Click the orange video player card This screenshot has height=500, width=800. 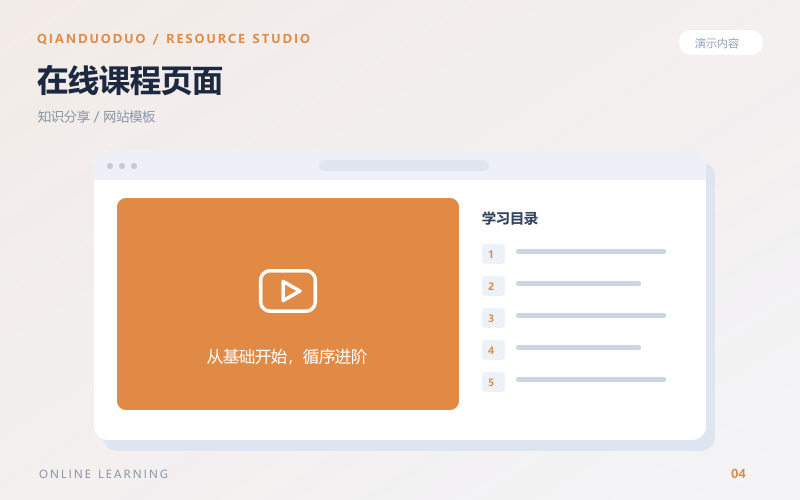tap(288, 304)
